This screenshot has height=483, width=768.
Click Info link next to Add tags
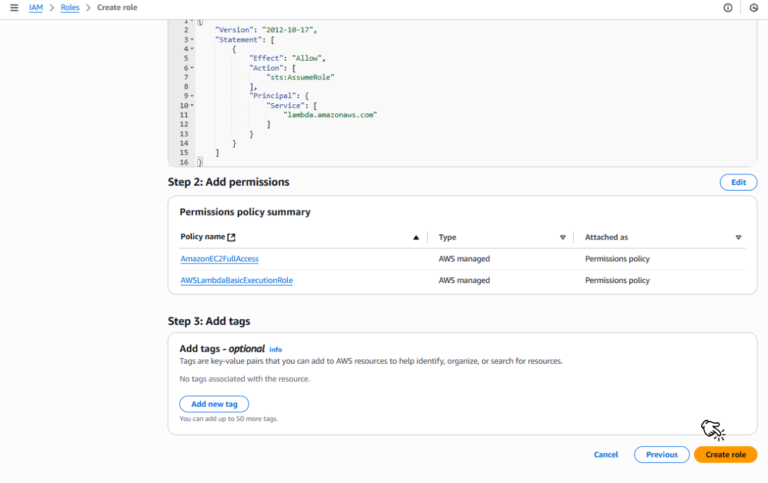(x=275, y=349)
